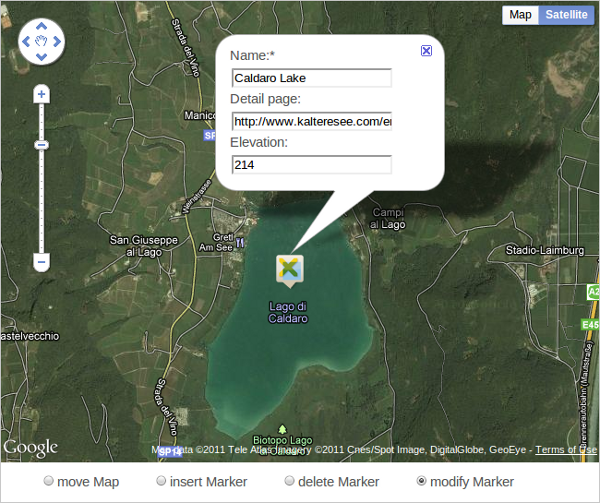Screen dimensions: 600x503
Task: Pan the map left with the arrow
Action: pos(25,42)
